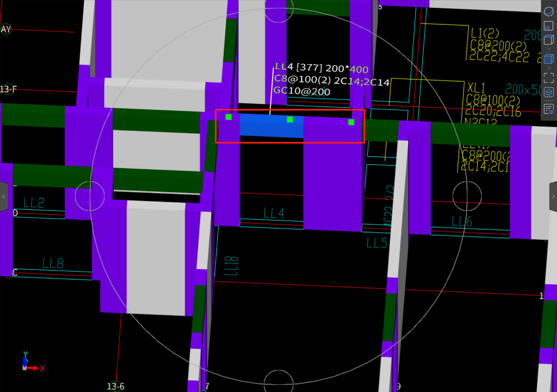Click the cyan LL5 drawing label
This screenshot has width=557, height=392.
(377, 243)
